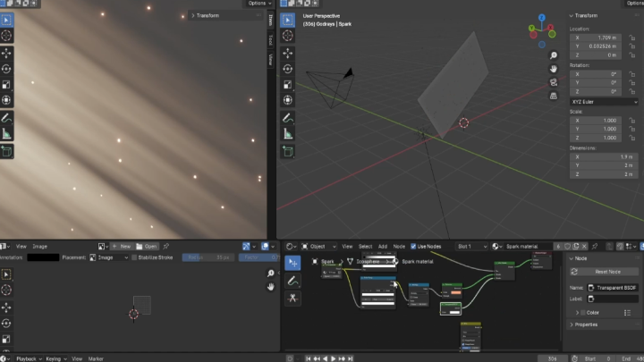Select the Cursor tool in the 3D viewport toolbar
The width and height of the screenshot is (644, 362).
[x=287, y=36]
